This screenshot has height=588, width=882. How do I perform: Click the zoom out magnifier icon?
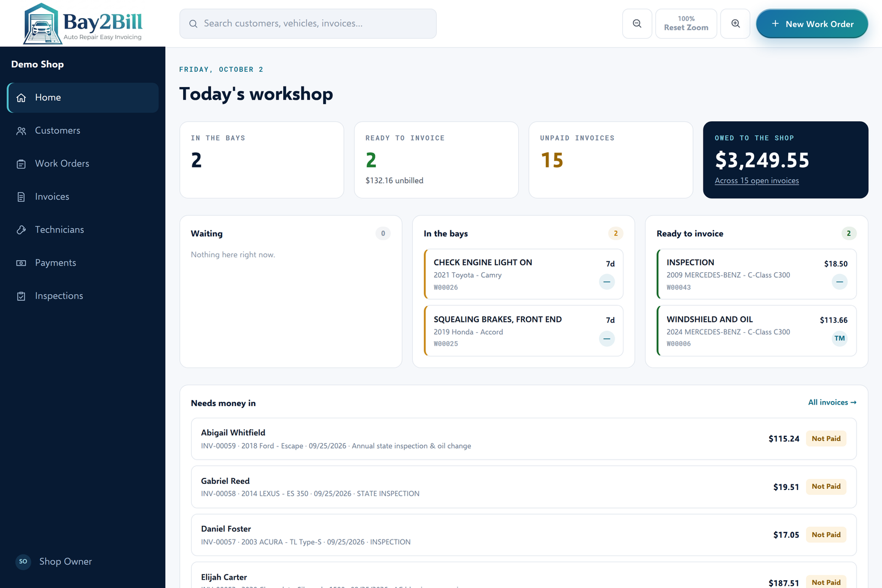[x=637, y=24]
